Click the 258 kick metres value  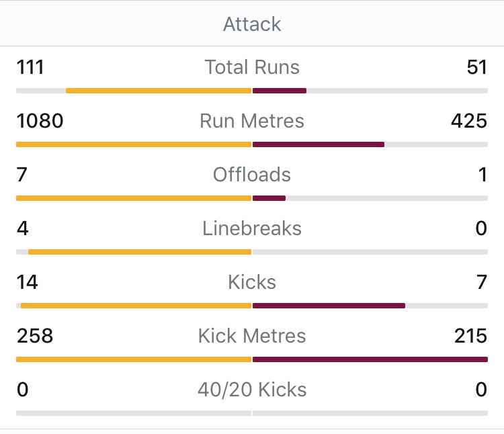point(34,336)
